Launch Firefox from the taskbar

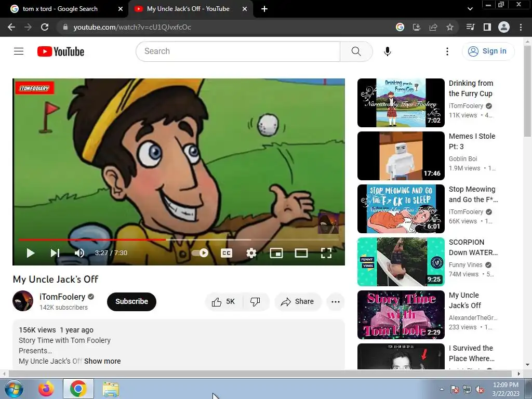pyautogui.click(x=46, y=389)
